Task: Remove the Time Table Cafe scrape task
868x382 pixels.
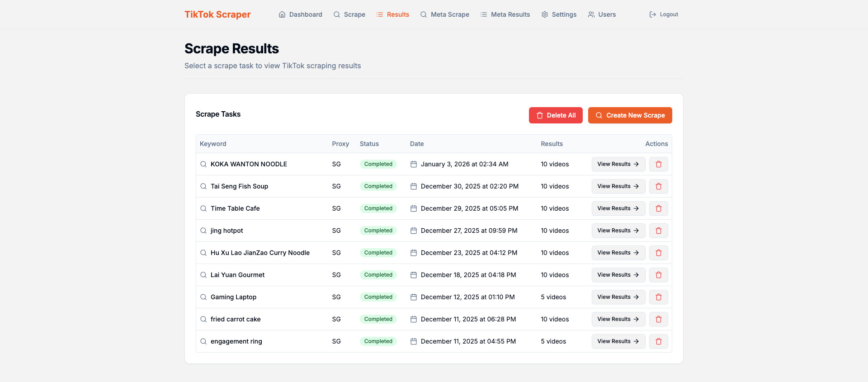Action: click(x=658, y=208)
